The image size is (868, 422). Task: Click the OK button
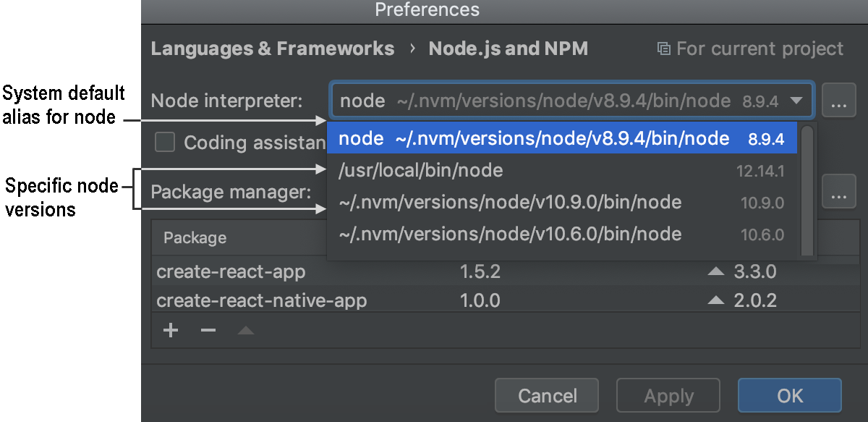[790, 396]
